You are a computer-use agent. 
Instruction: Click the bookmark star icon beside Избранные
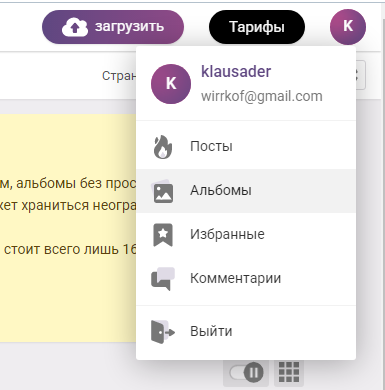(x=163, y=235)
